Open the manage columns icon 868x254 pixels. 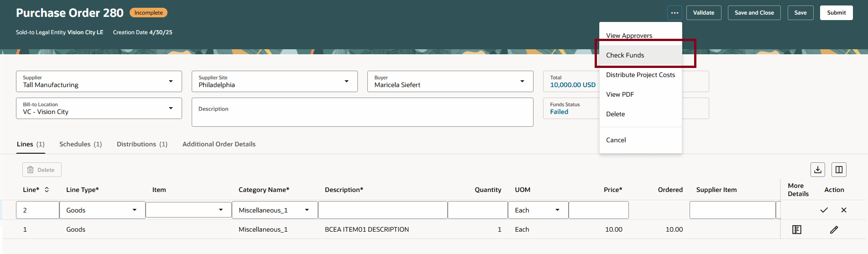point(839,170)
